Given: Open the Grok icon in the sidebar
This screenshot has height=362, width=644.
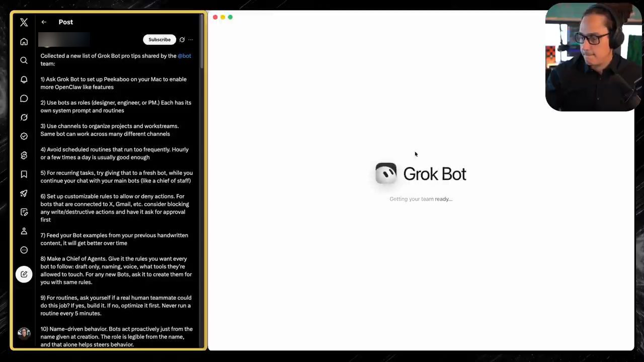Looking at the screenshot, I should point(24,117).
